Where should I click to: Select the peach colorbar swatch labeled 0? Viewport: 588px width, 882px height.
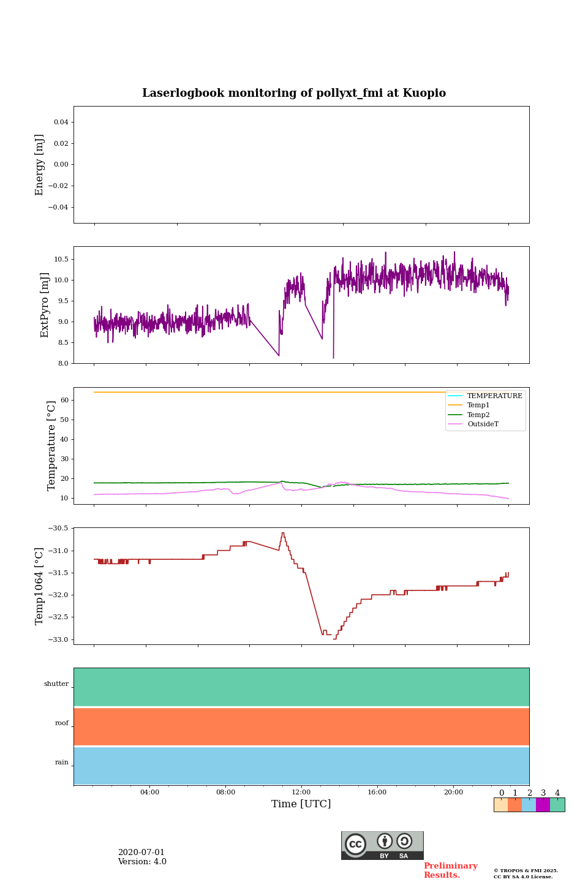coord(500,805)
